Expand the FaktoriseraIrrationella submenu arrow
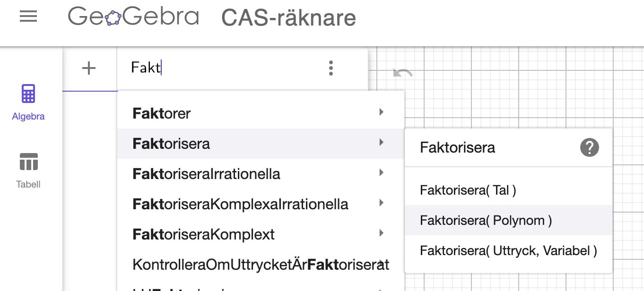Image resolution: width=644 pixels, height=291 pixels. click(381, 173)
